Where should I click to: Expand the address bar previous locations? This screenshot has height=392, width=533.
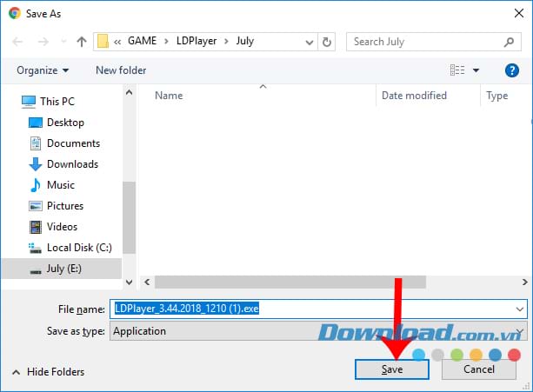309,42
